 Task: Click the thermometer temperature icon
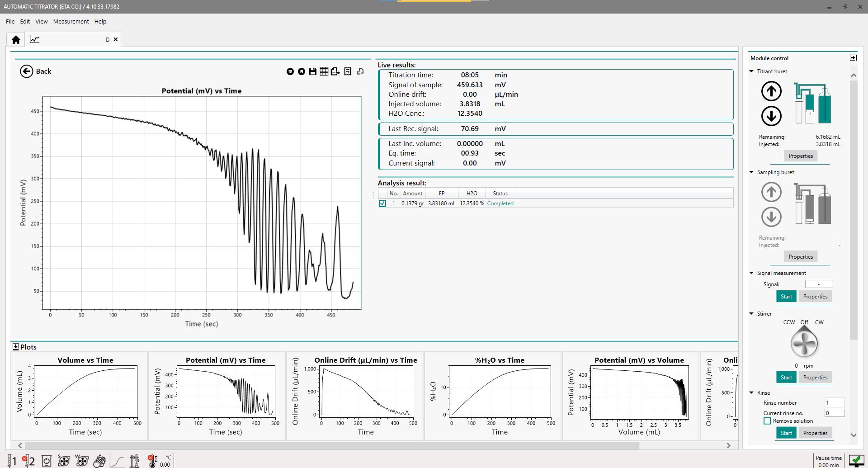pyautogui.click(x=153, y=461)
